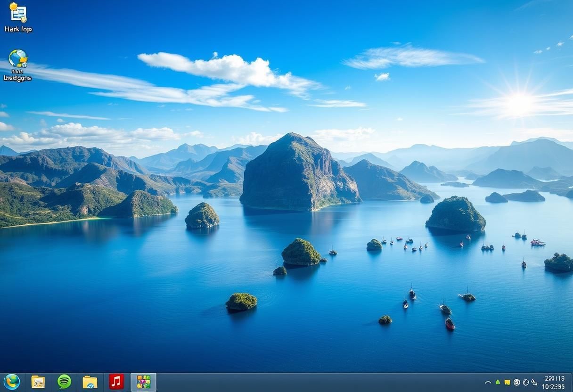
Task: Click the green tray icon
Action: click(x=498, y=382)
